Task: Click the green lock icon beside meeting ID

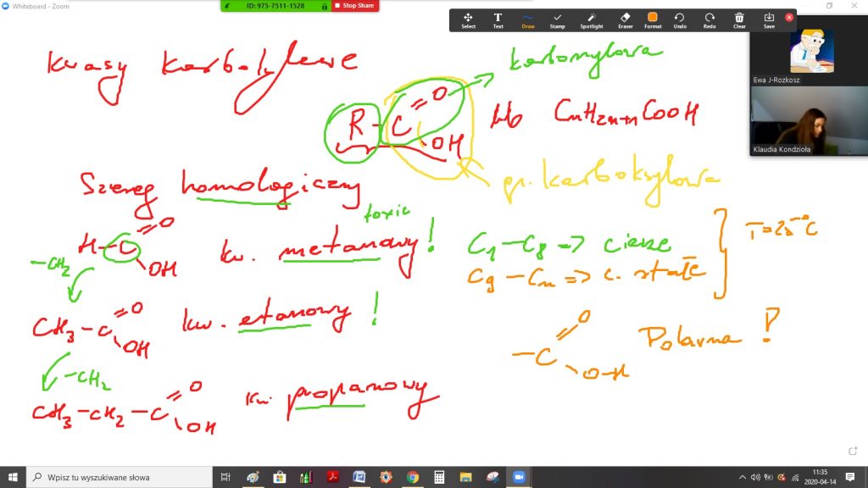Action: [x=325, y=6]
